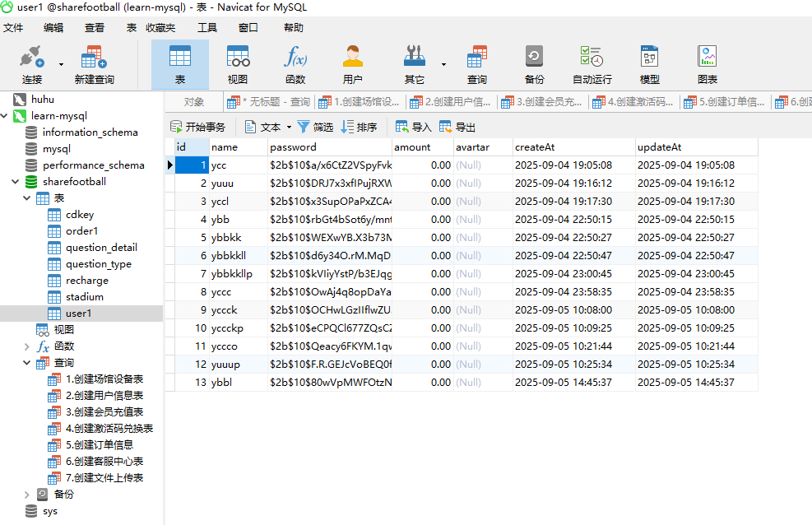The image size is (812, 525).
Task: Open the 文件 (File) menu
Action: point(13,27)
